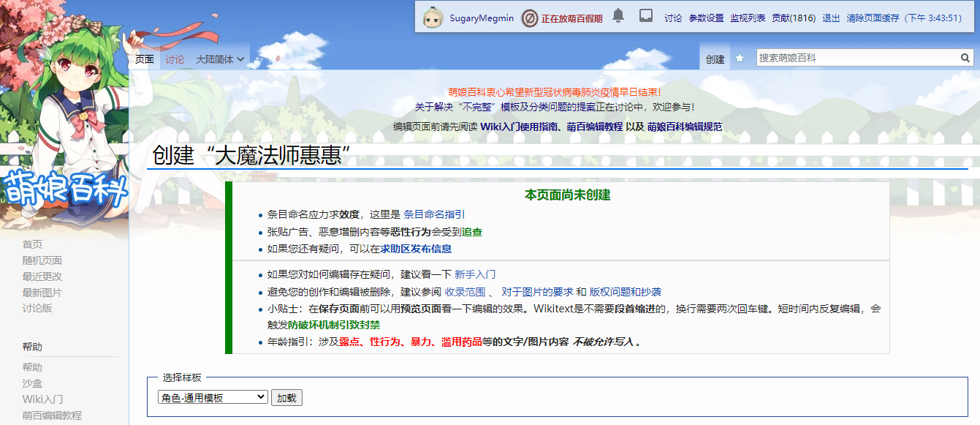Image resolution: width=980 pixels, height=425 pixels.
Task: Click the Moegirlpedia logo
Action: (66, 189)
